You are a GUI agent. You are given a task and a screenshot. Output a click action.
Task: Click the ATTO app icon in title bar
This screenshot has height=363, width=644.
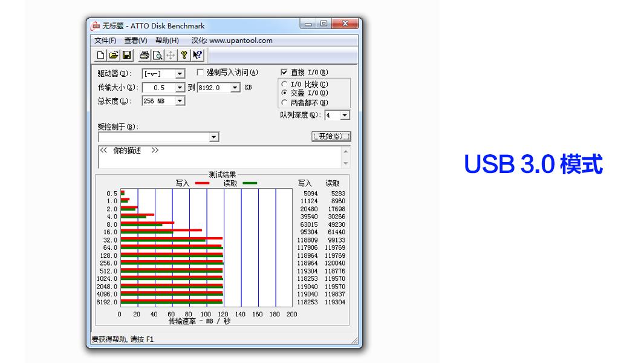point(96,26)
